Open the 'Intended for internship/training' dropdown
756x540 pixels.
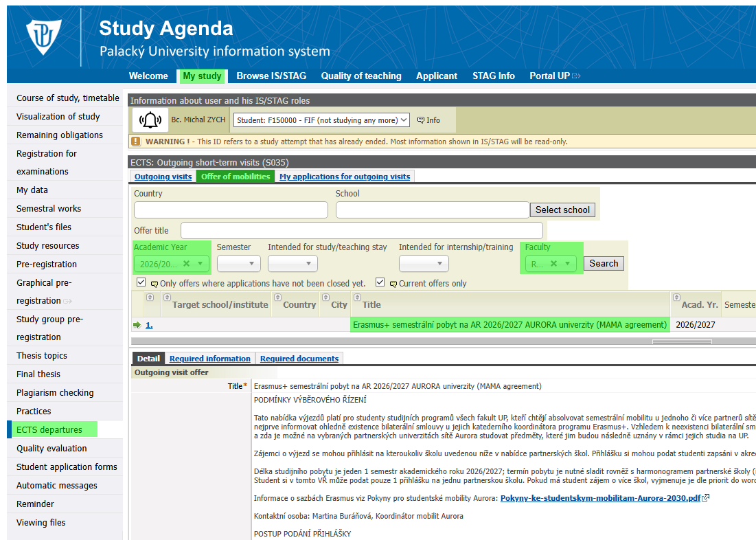[424, 264]
